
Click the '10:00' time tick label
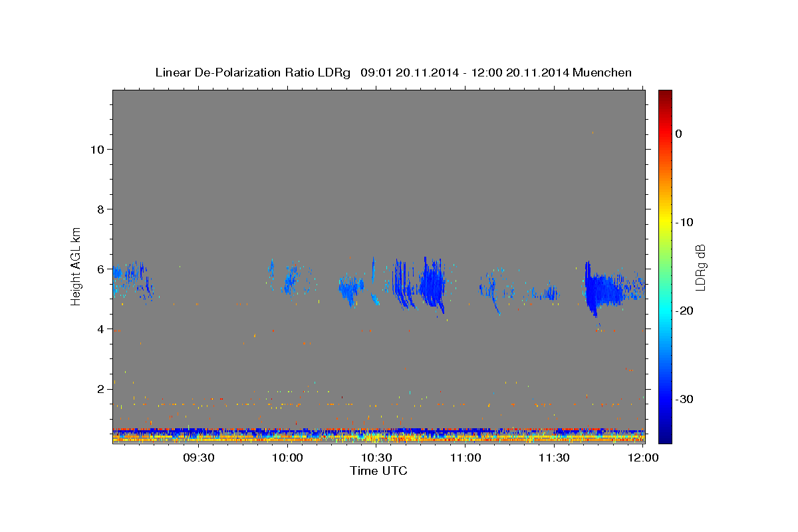pos(287,458)
